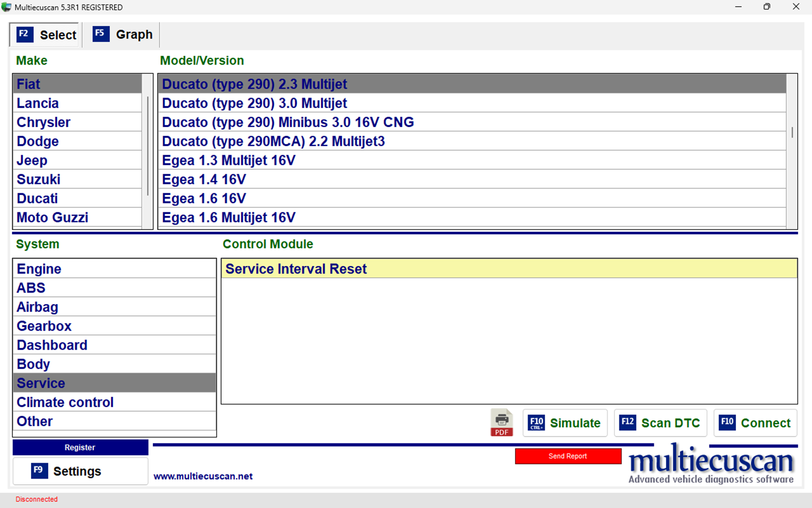Screen dimensions: 812x508
Task: Click the red Send Report button
Action: pos(568,456)
